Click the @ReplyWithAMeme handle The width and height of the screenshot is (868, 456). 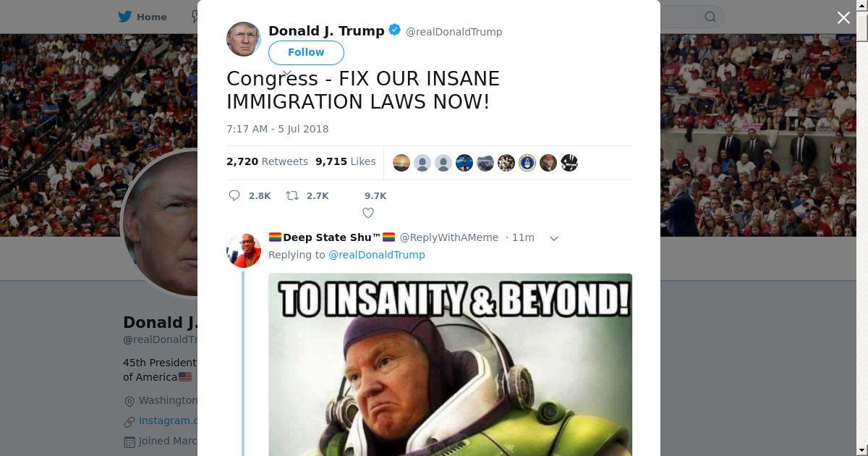point(448,237)
